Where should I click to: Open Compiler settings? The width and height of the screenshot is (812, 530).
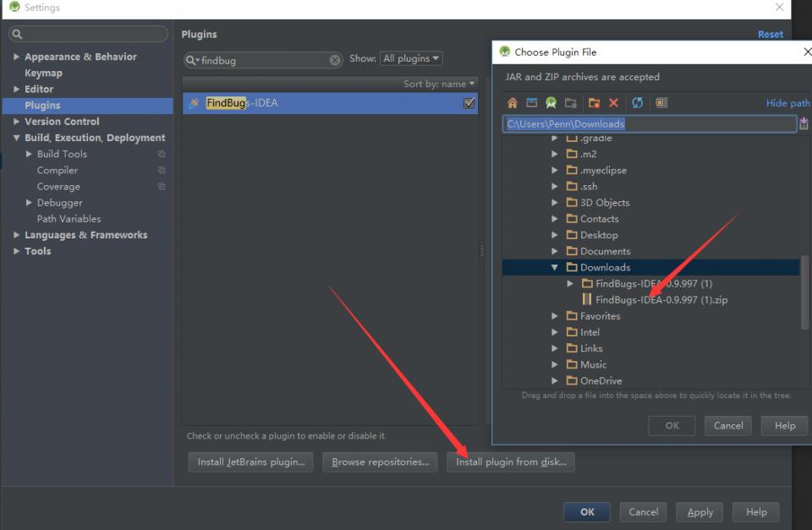(x=57, y=170)
